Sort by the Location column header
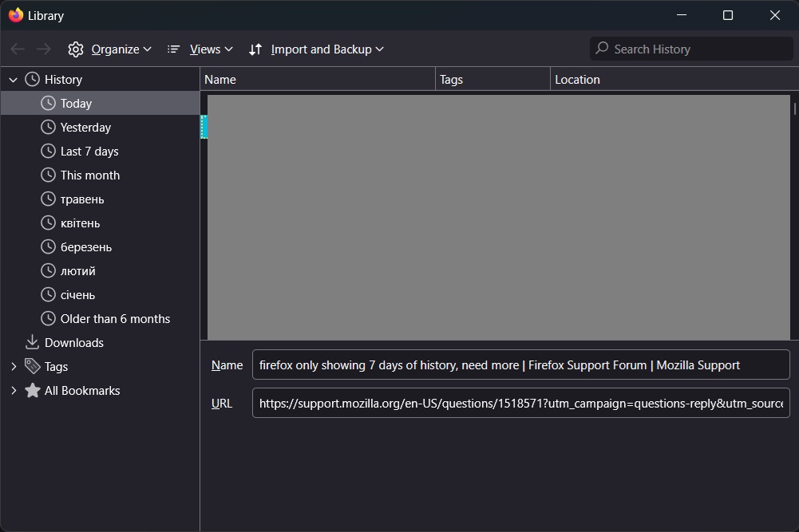Viewport: 799px width, 532px height. [674, 80]
